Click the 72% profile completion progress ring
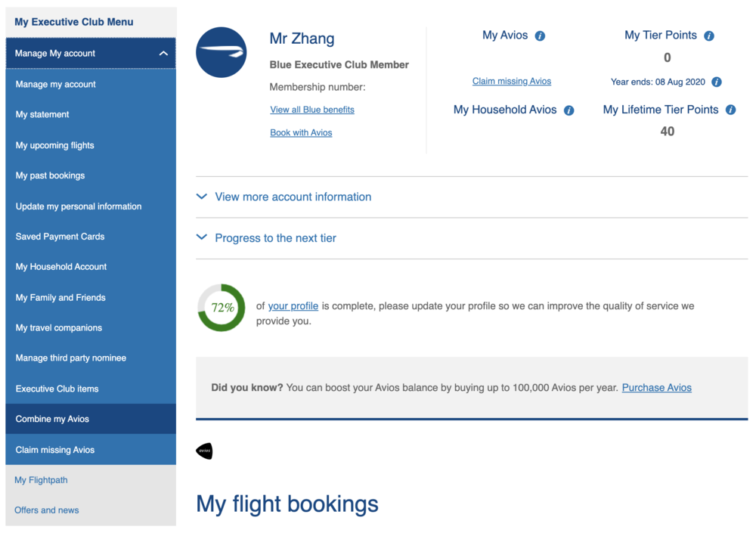 click(222, 308)
